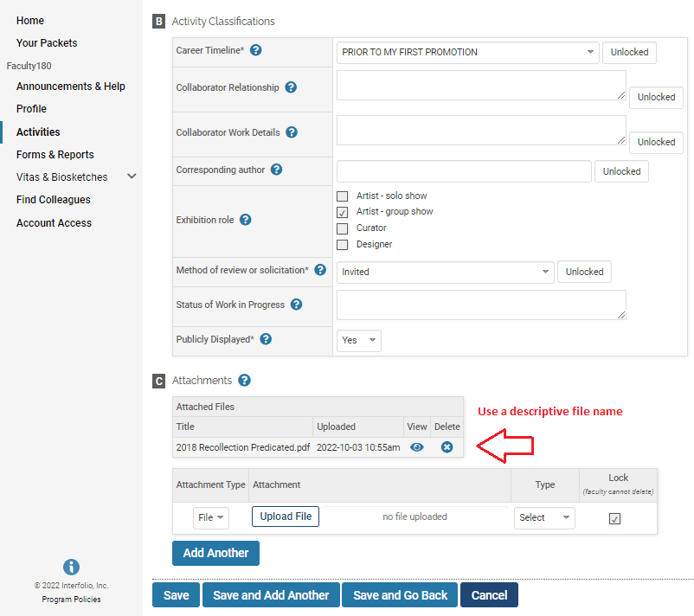Click the help icon beside Career Timeline
694x616 pixels.
(x=256, y=51)
